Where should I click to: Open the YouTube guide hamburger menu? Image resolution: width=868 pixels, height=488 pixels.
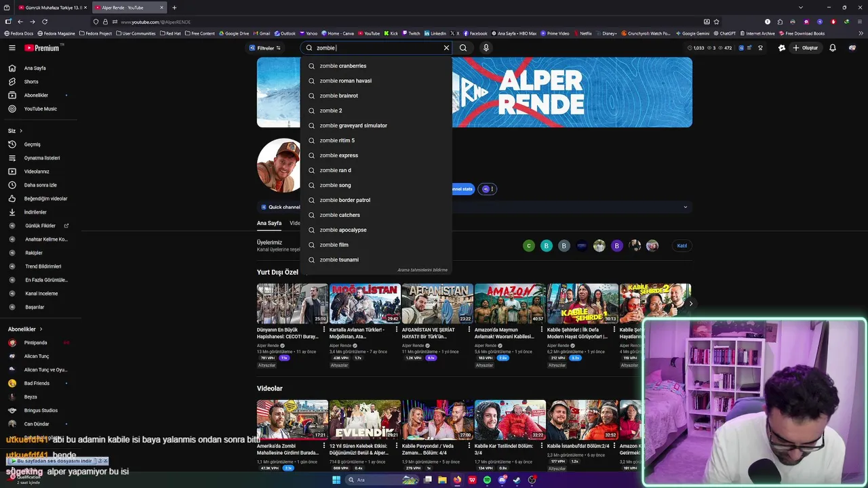pyautogui.click(x=12, y=48)
